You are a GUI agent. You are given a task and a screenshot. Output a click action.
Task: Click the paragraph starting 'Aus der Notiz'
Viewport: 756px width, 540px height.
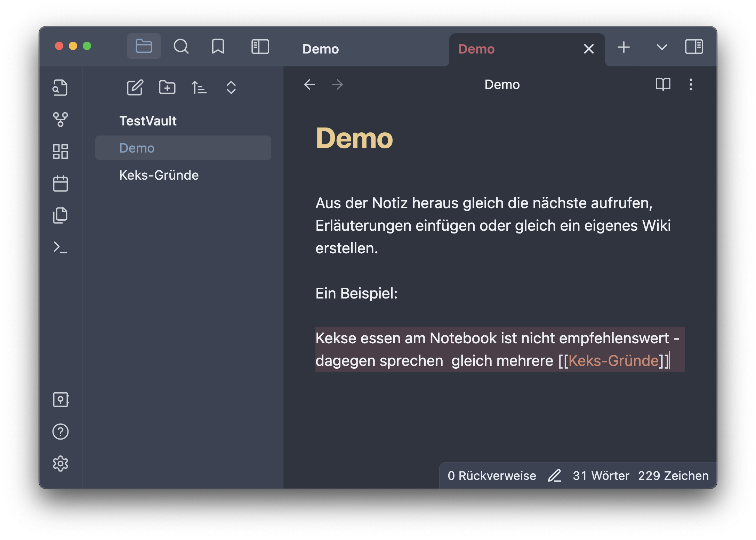[x=493, y=226]
